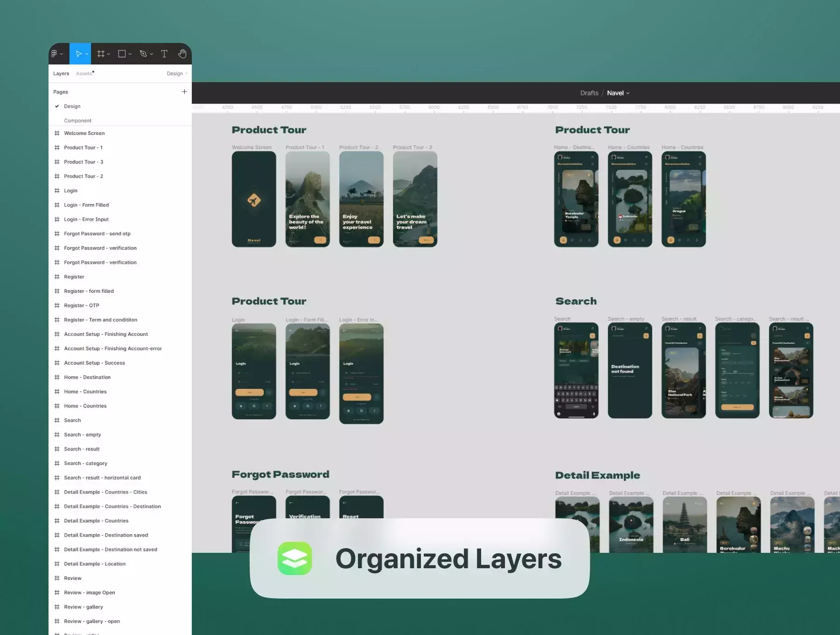Select the Pen tool
Screen dimensions: 840x635
coord(143,54)
